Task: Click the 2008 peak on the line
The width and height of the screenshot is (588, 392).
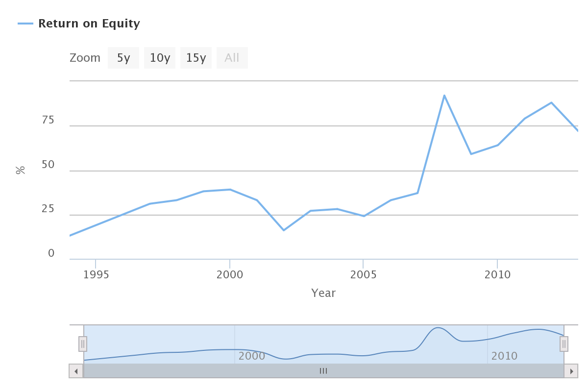Action: [x=444, y=96]
